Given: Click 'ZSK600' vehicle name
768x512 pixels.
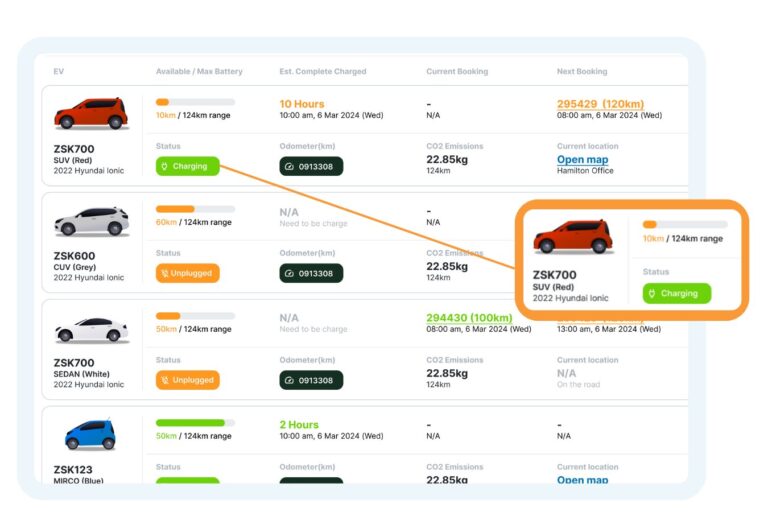Looking at the screenshot, I should (x=74, y=256).
